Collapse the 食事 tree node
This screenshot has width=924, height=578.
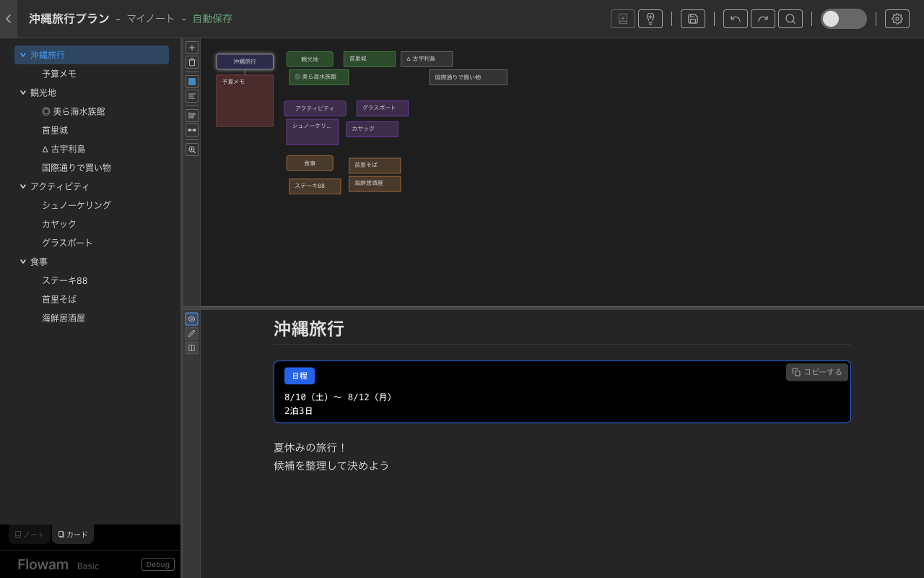pos(23,262)
